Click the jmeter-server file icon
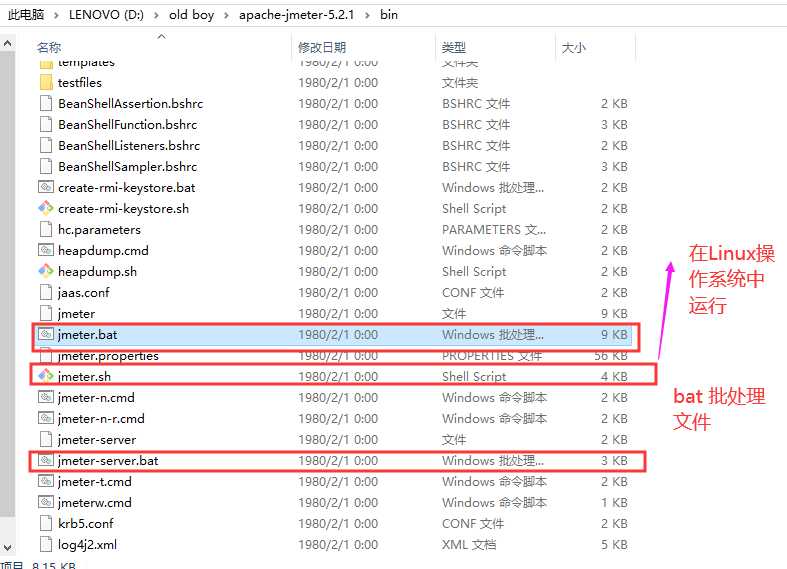787x569 pixels. pyautogui.click(x=46, y=440)
